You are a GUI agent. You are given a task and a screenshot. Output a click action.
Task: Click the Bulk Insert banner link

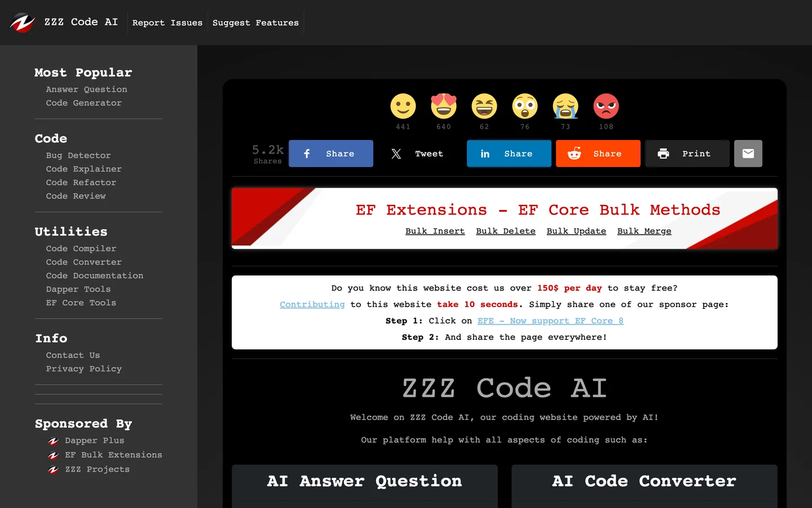pyautogui.click(x=435, y=231)
